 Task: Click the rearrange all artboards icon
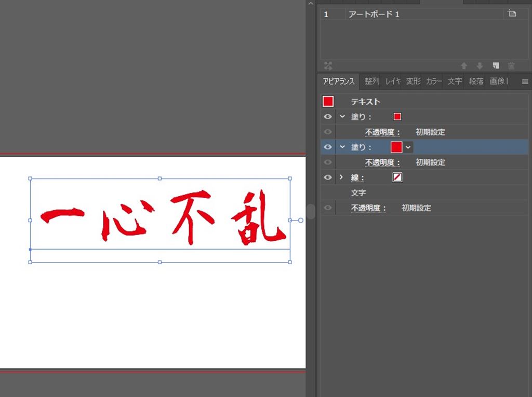(328, 65)
